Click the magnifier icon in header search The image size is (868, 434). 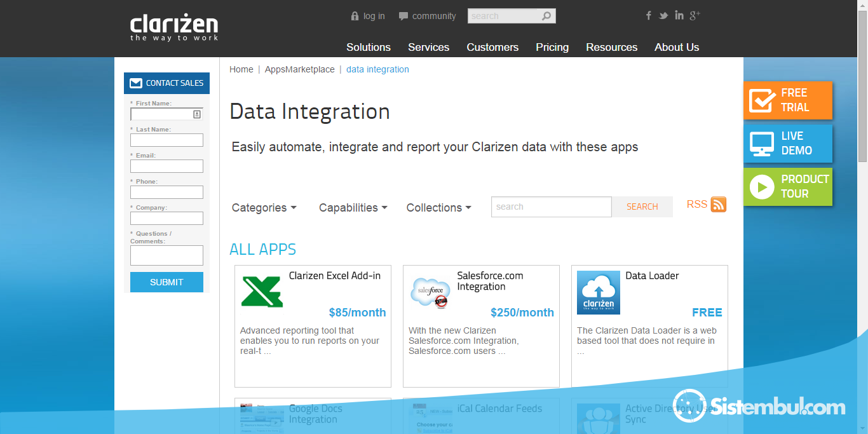[x=546, y=16]
